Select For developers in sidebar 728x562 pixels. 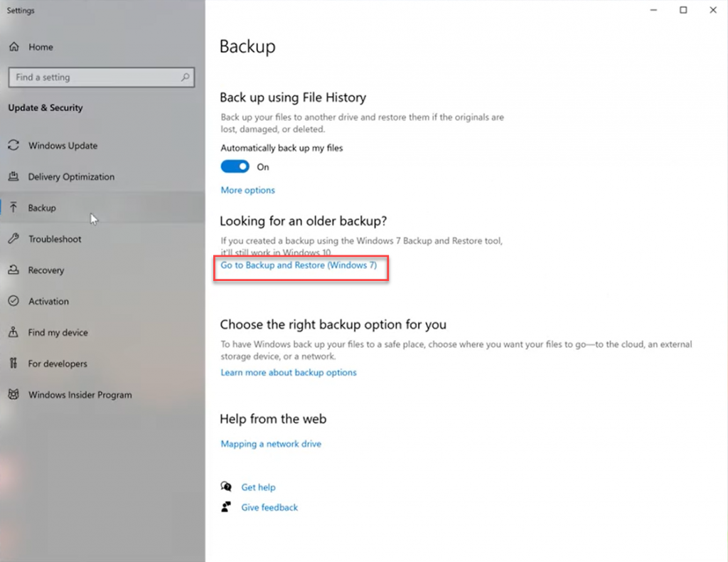click(102, 364)
